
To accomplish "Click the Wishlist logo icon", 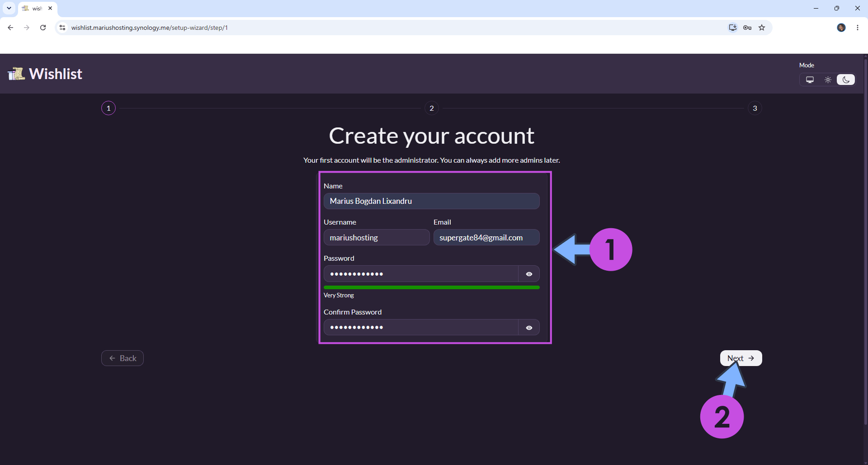I will coord(16,74).
